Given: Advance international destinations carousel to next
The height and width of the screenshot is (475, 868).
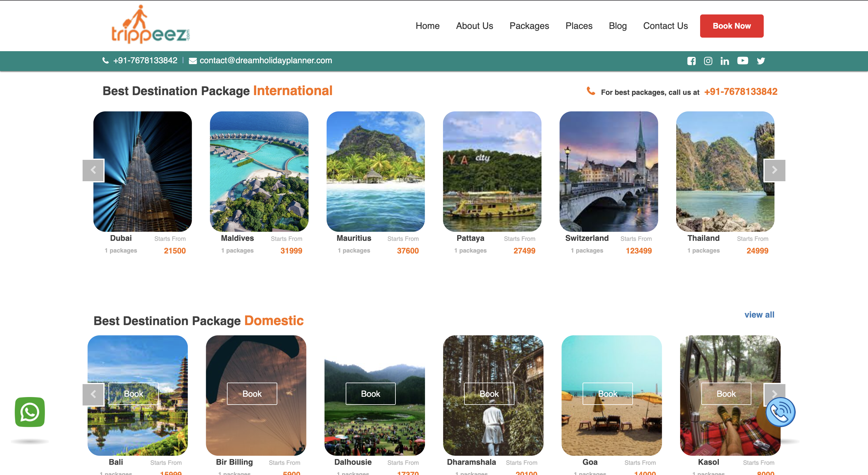Looking at the screenshot, I should (x=774, y=170).
